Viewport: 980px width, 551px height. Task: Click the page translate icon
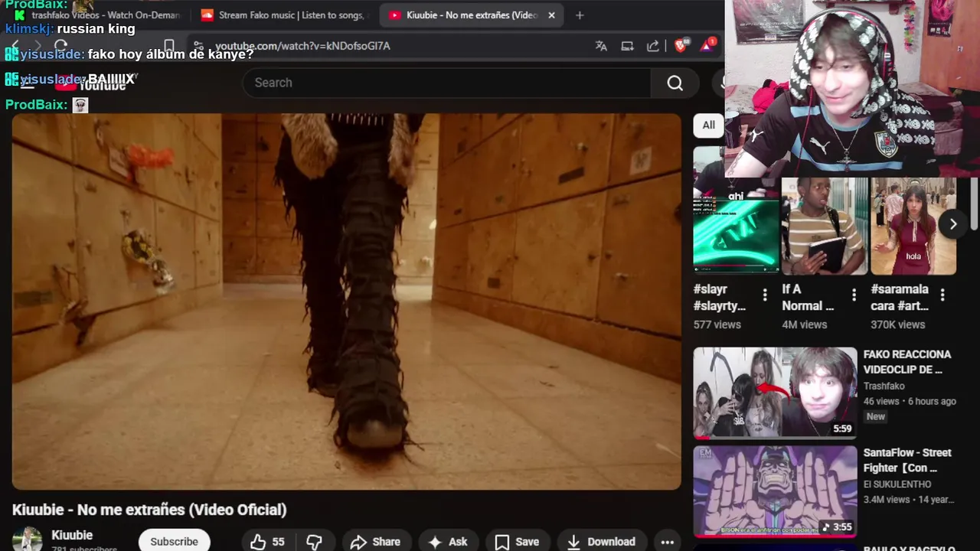click(601, 46)
